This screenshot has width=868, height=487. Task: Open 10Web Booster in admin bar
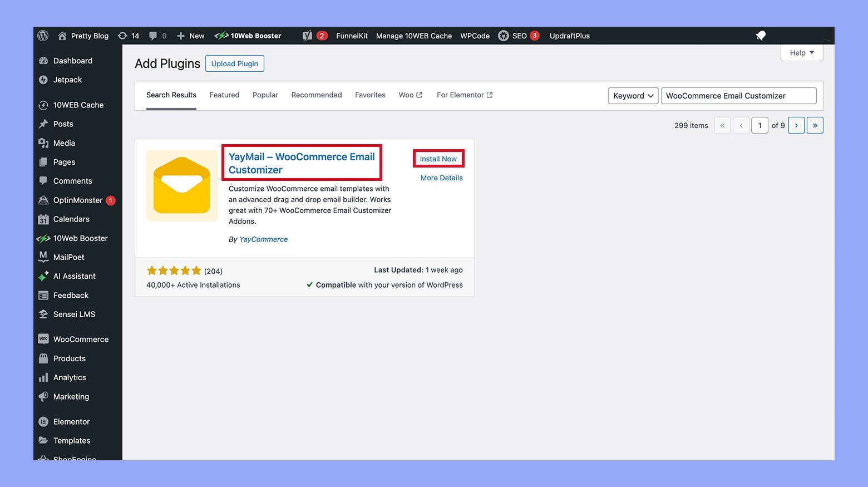click(x=248, y=36)
